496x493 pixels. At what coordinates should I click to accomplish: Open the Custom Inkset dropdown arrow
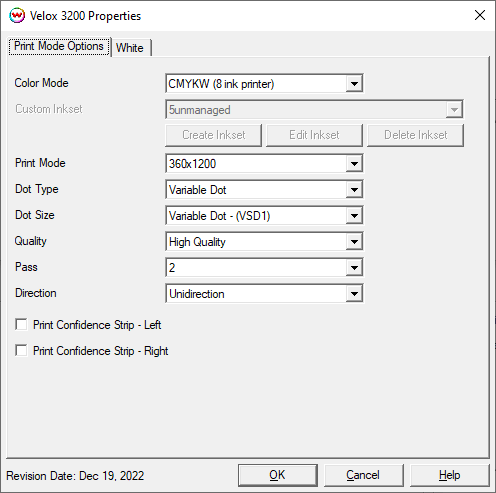pyautogui.click(x=454, y=109)
